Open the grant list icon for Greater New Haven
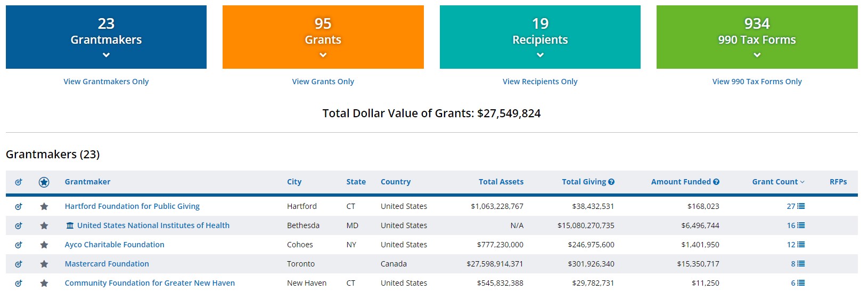This screenshot has width=868, height=291. pos(801,283)
